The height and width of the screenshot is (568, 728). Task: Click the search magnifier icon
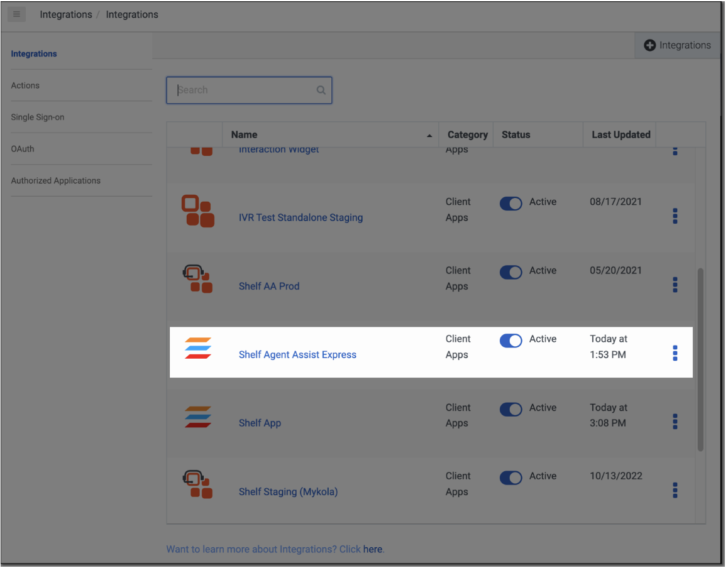pos(321,90)
